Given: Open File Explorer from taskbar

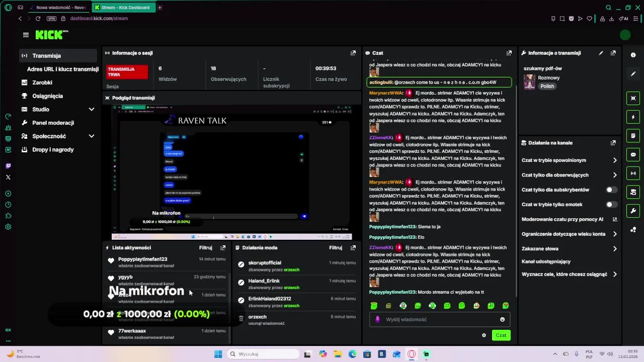Looking at the screenshot, I should [338, 354].
